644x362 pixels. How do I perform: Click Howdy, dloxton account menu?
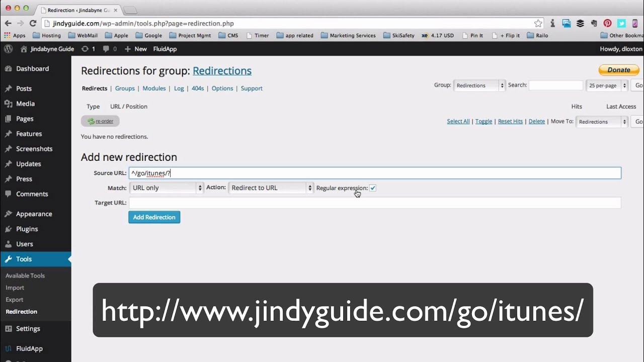click(x=621, y=49)
